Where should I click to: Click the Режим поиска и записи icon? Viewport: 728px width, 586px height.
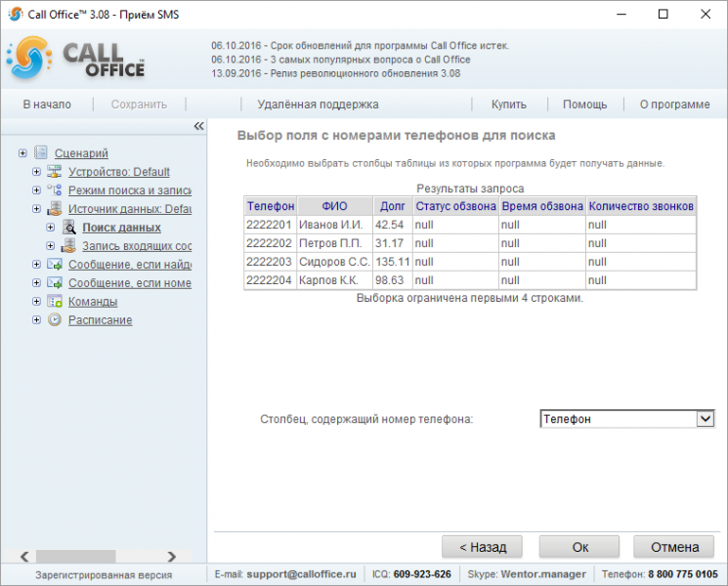point(55,189)
